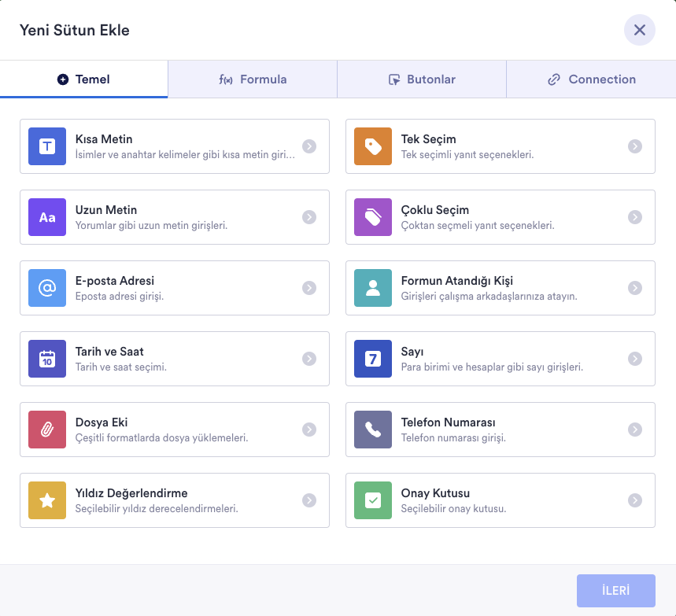Image resolution: width=676 pixels, height=616 pixels.
Task: Click the Dosya Eki paperclip icon
Action: [47, 430]
